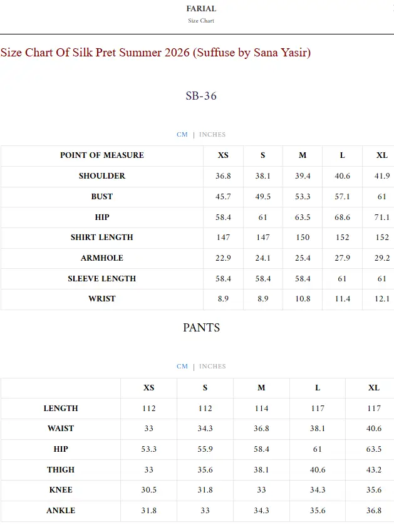This screenshot has width=394, height=532.
Task: Open the FARIAL brand name link
Action: (200, 8)
